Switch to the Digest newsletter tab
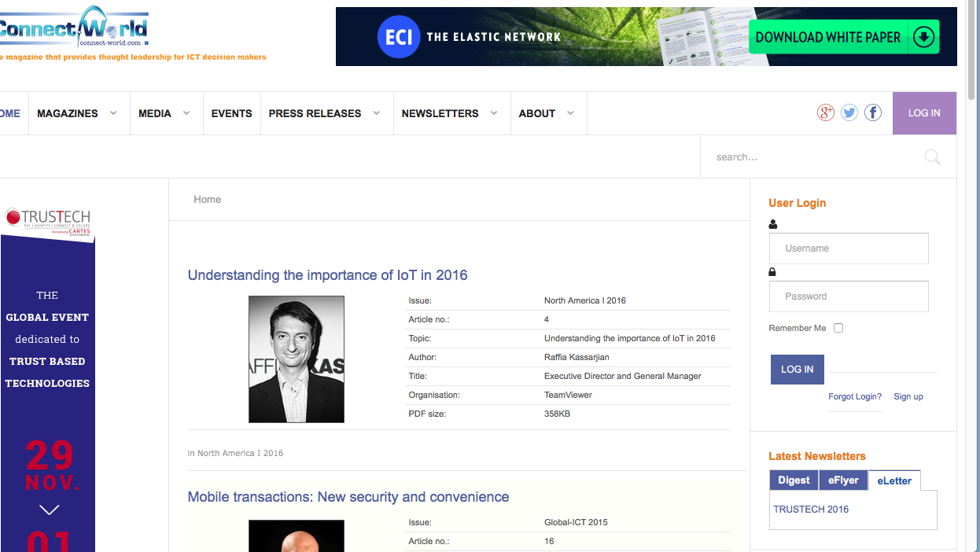The height and width of the screenshot is (552, 980). [x=794, y=480]
